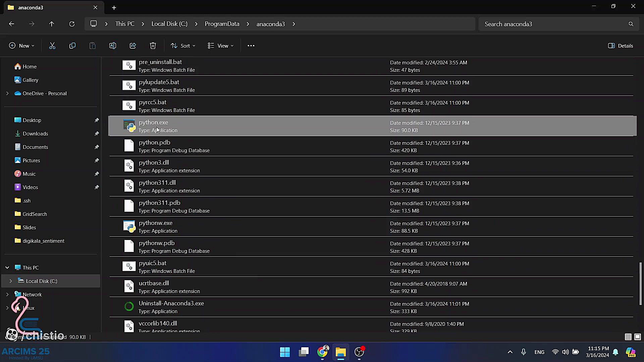Screen dimensions: 644x362
Task: Click the Delete trash icon
Action: pyautogui.click(x=153, y=46)
